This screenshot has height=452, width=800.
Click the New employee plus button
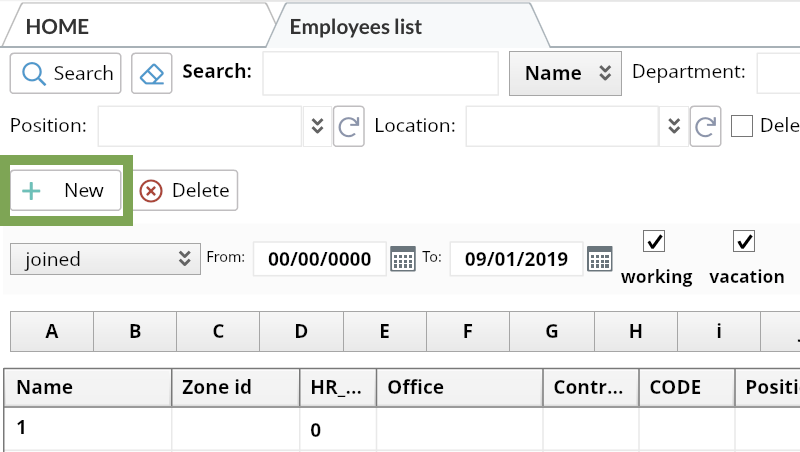(x=66, y=190)
